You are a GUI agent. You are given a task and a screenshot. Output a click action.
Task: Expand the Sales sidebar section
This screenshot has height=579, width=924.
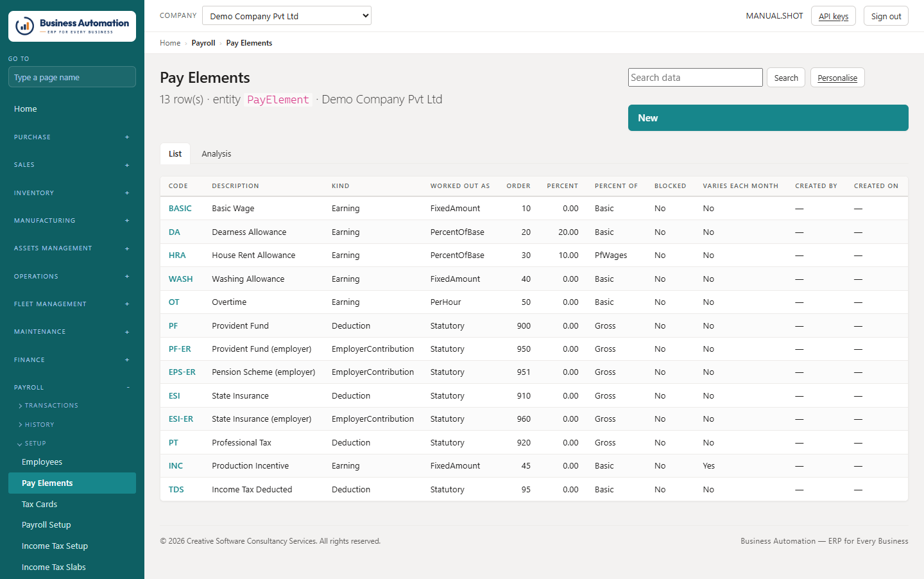point(72,165)
